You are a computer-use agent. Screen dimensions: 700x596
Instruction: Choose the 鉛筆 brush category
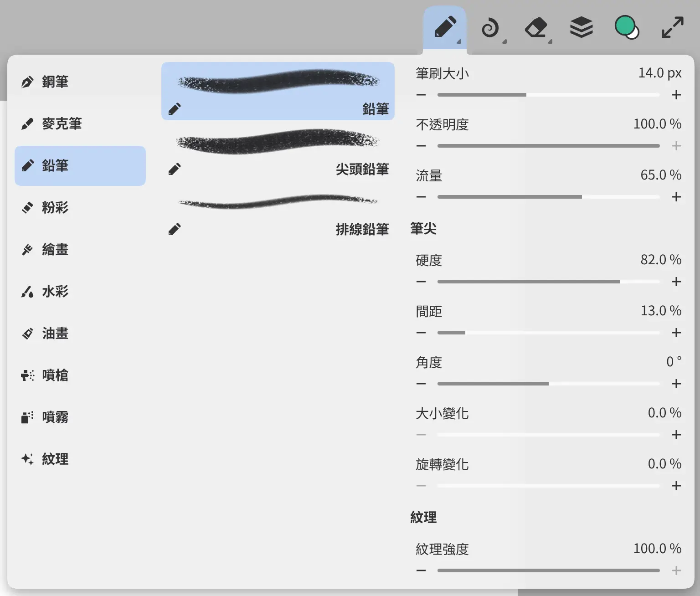point(80,166)
